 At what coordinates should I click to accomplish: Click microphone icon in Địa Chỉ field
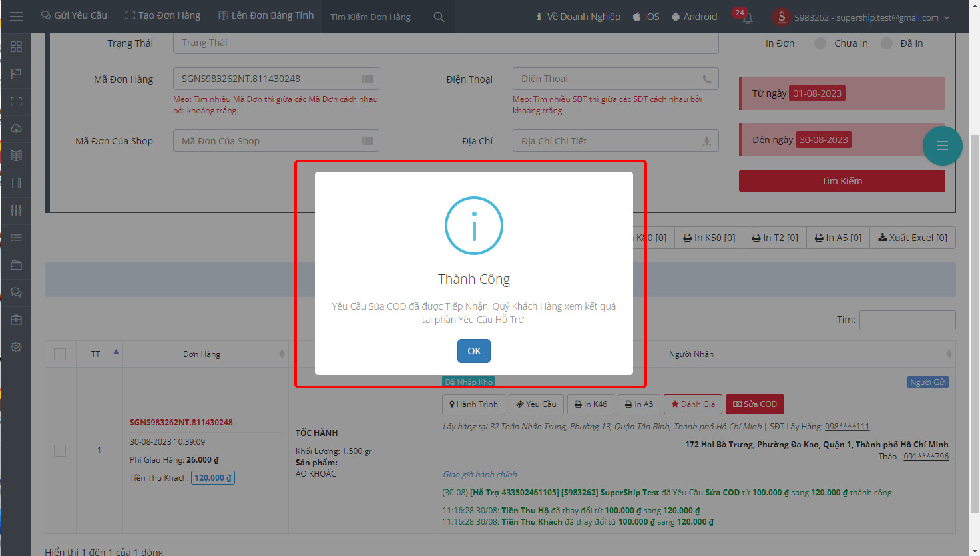(x=707, y=141)
